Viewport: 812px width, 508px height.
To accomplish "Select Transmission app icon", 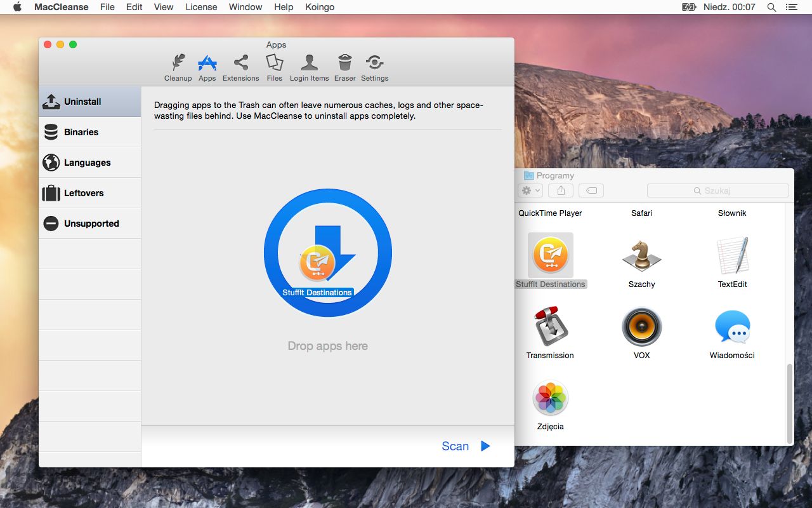I will click(x=551, y=326).
